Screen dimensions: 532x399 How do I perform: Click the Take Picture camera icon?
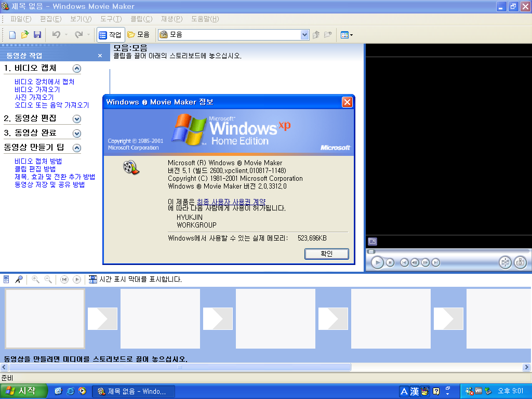coord(521,262)
